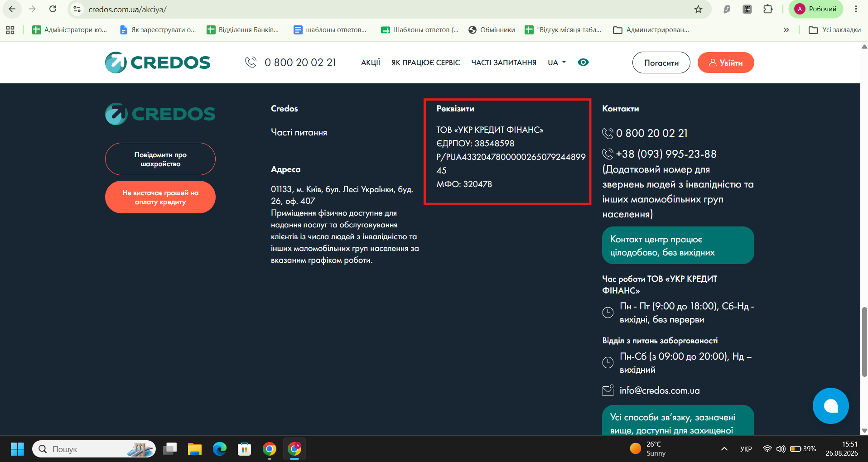Click the scrollbar down arrow

pyautogui.click(x=864, y=431)
